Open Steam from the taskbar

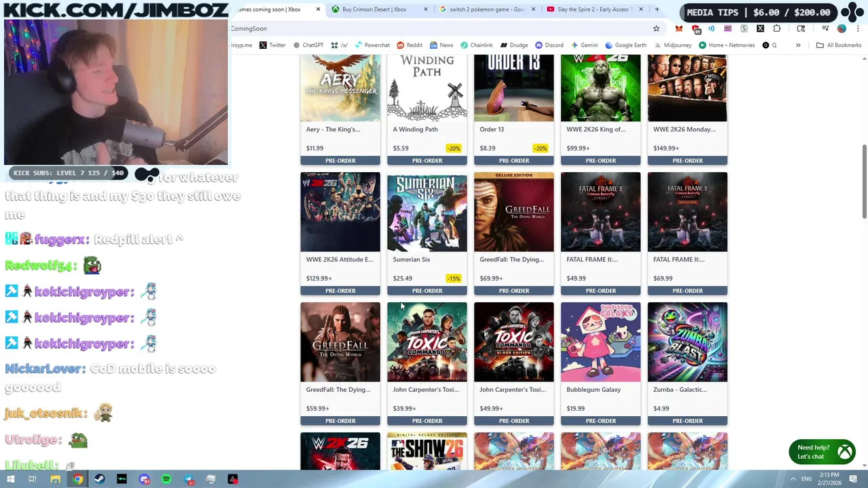point(100,479)
